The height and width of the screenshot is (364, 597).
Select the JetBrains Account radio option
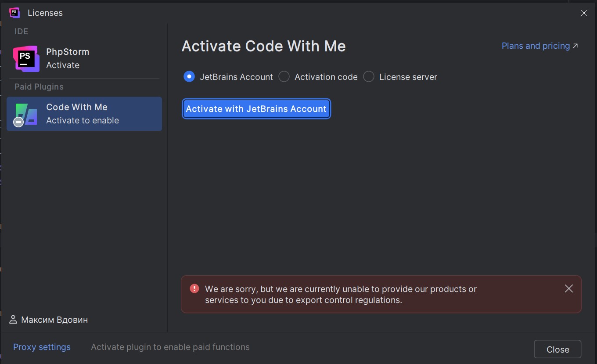189,77
